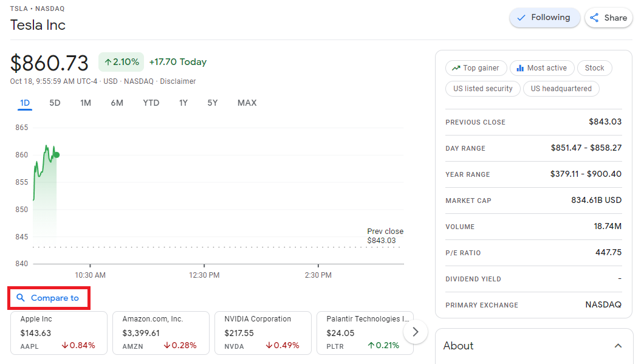This screenshot has width=644, height=364.
Task: Click the Tesla Inc heading
Action: (x=38, y=25)
